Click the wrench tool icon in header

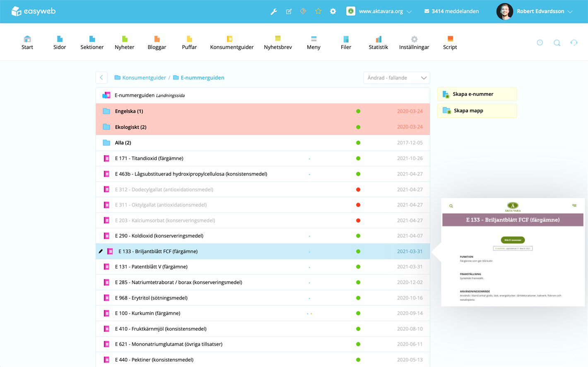(x=274, y=12)
